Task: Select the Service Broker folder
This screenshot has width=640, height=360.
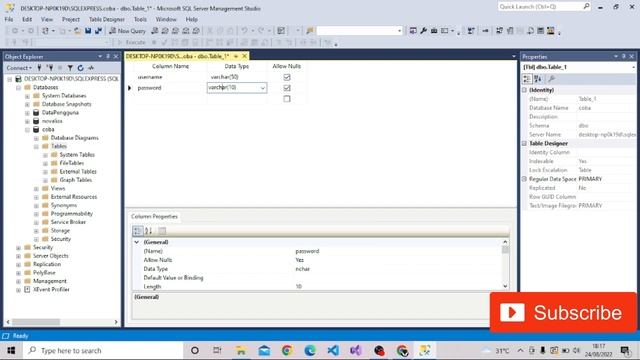Action: coord(68,222)
